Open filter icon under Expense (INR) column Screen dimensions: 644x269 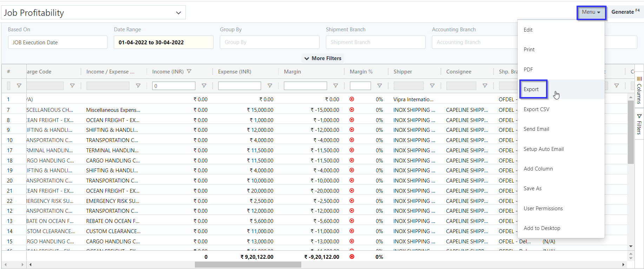coord(270,86)
